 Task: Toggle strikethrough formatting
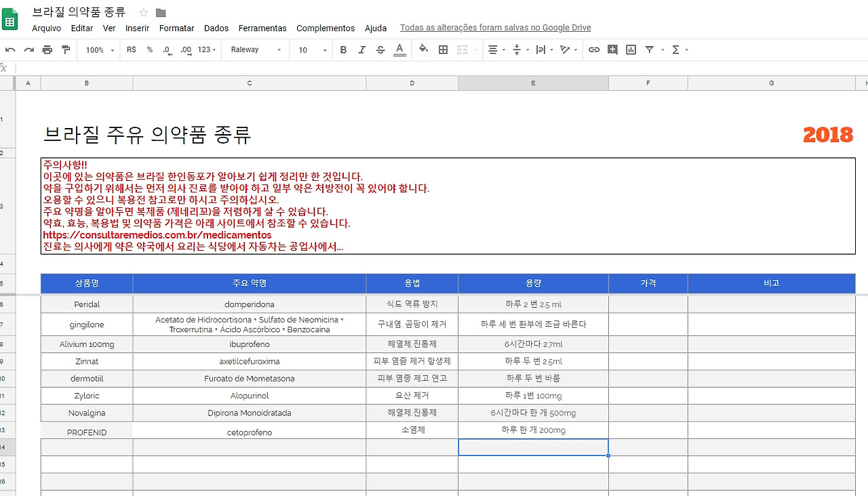pyautogui.click(x=380, y=49)
